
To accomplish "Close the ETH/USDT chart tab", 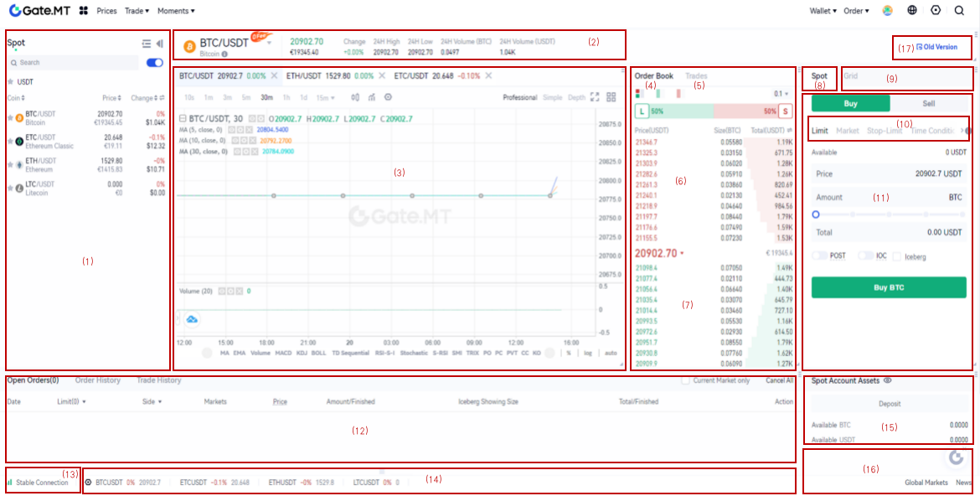I will pyautogui.click(x=383, y=75).
